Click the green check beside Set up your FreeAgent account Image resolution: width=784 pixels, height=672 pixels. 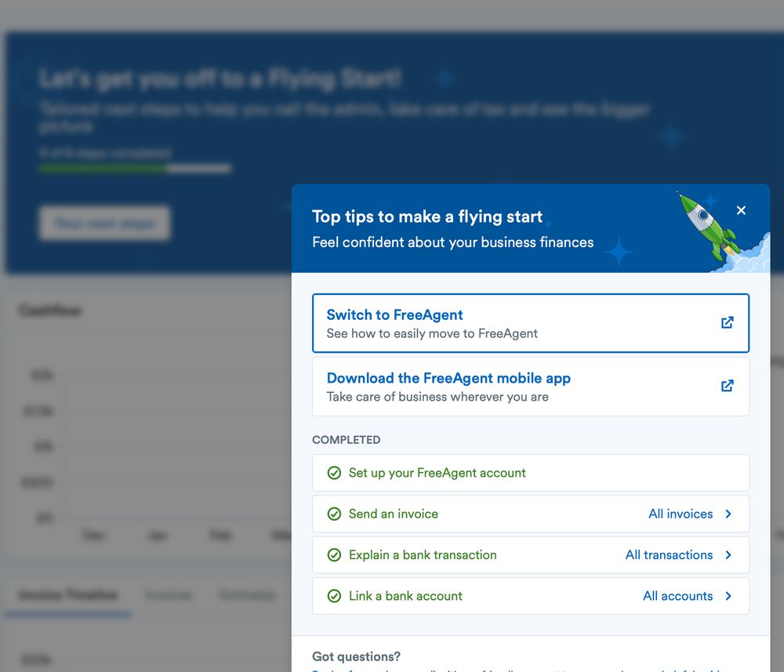click(x=334, y=473)
